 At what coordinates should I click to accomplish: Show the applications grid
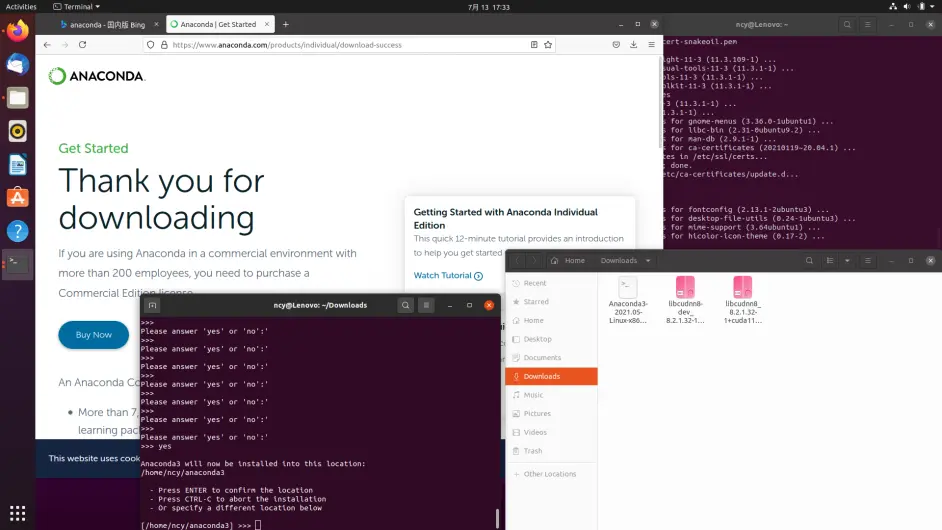point(17,513)
